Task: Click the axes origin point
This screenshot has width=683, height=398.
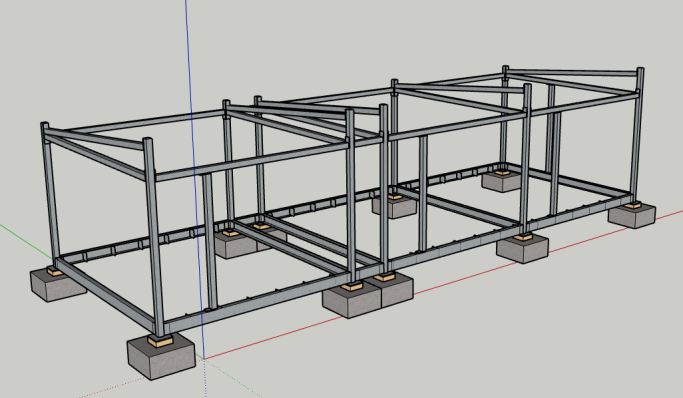Action: (x=204, y=359)
